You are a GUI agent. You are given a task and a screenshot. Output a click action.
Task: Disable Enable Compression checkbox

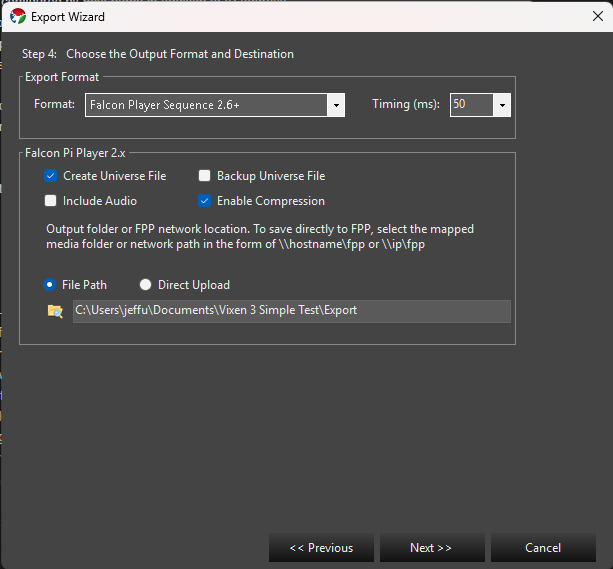pyautogui.click(x=204, y=201)
